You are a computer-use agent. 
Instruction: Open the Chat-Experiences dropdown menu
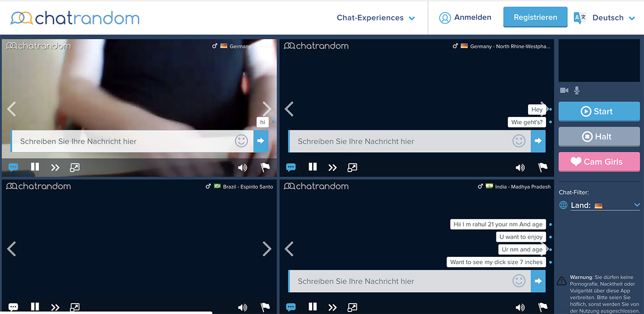pyautogui.click(x=376, y=18)
